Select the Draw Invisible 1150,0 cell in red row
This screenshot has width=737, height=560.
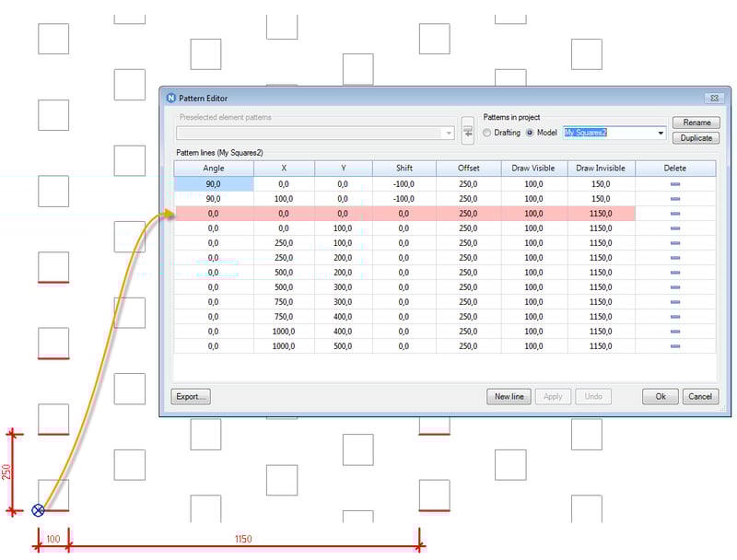pyautogui.click(x=602, y=214)
